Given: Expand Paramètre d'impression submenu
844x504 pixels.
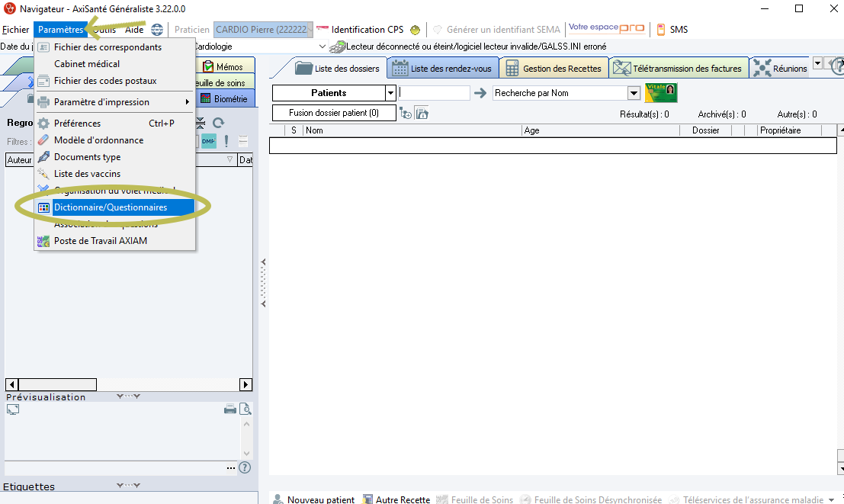Looking at the screenshot, I should (114, 101).
